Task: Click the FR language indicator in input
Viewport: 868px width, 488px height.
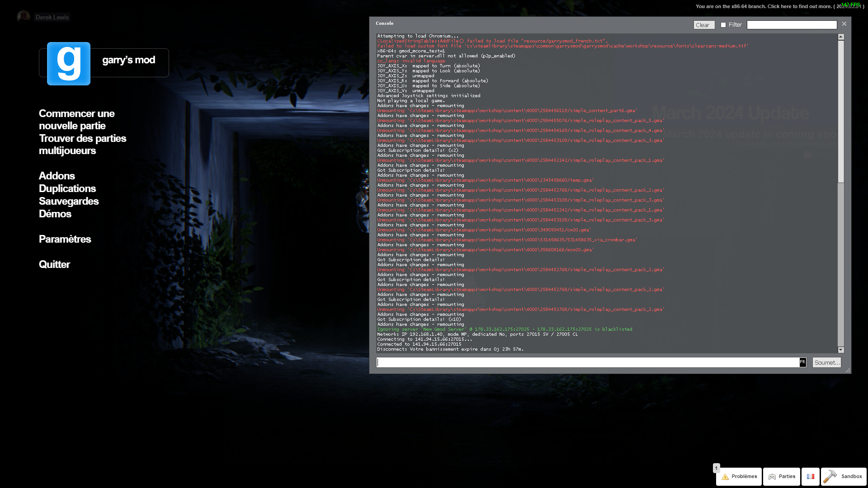Action: click(x=802, y=362)
